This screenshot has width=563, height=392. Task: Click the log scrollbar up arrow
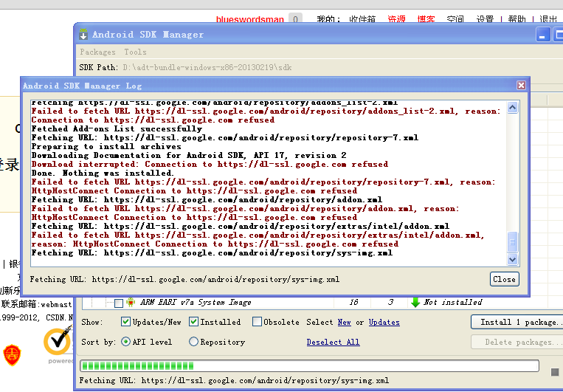coord(512,107)
